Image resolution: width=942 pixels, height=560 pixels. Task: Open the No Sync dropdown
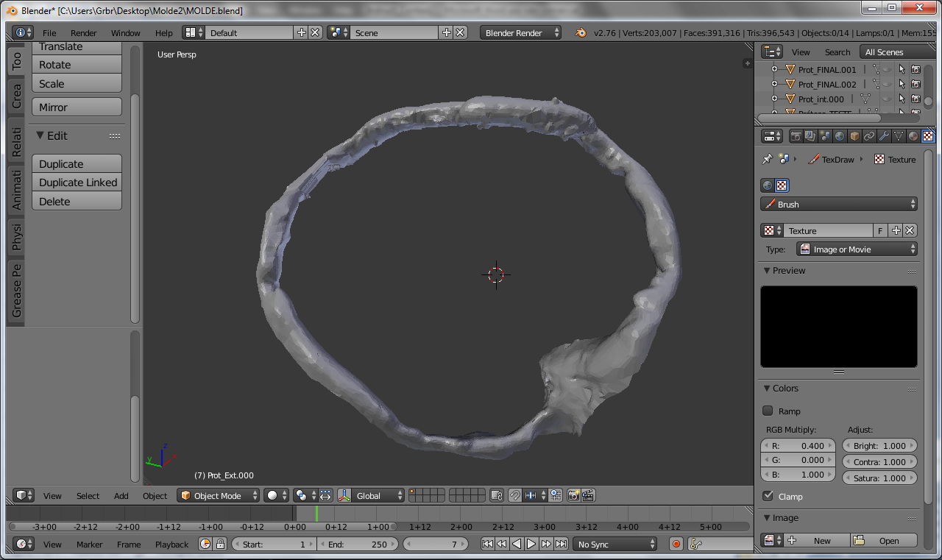615,545
